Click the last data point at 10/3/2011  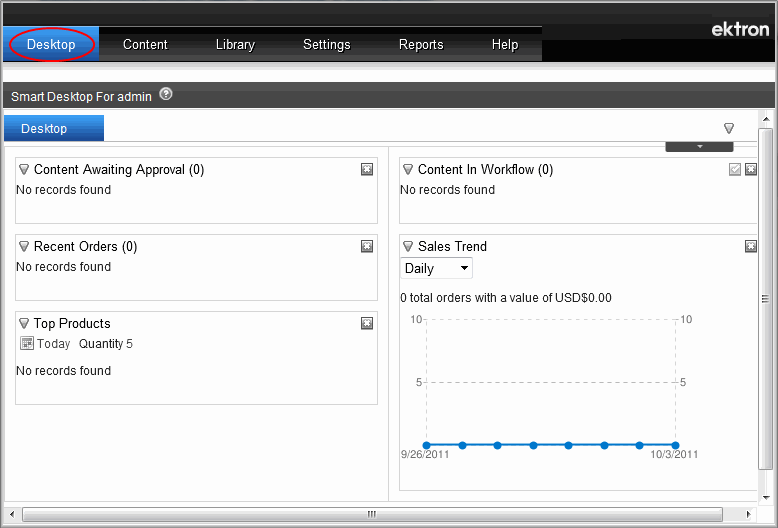click(675, 445)
